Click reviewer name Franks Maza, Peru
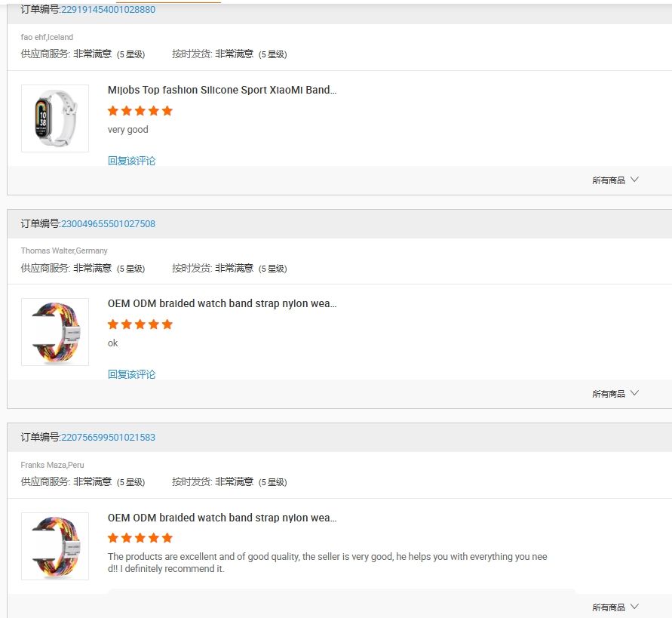The height and width of the screenshot is (618, 672). (x=53, y=465)
